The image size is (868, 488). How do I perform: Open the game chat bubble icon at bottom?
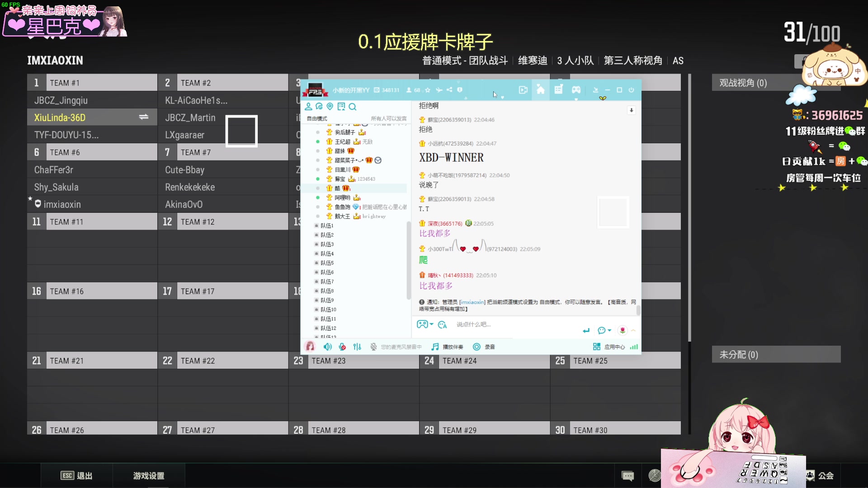[x=628, y=475]
